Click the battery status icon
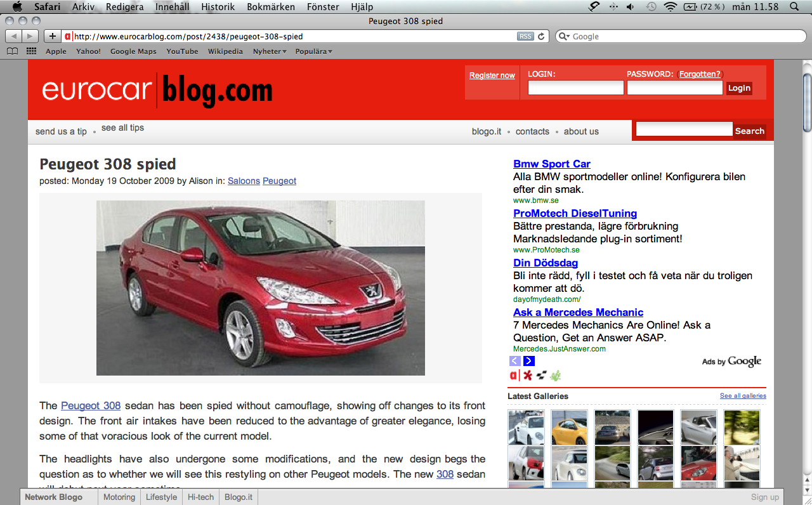This screenshot has height=505, width=812. point(690,7)
